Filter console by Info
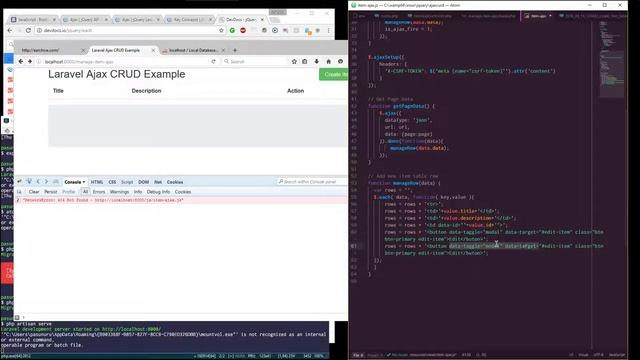Image resolution: width=640 pixels, height=360 pixels. 138,192
